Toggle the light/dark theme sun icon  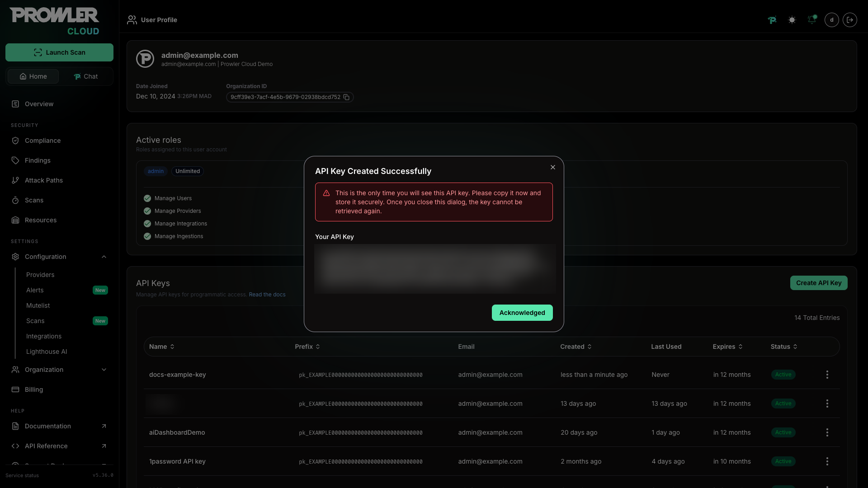(792, 20)
